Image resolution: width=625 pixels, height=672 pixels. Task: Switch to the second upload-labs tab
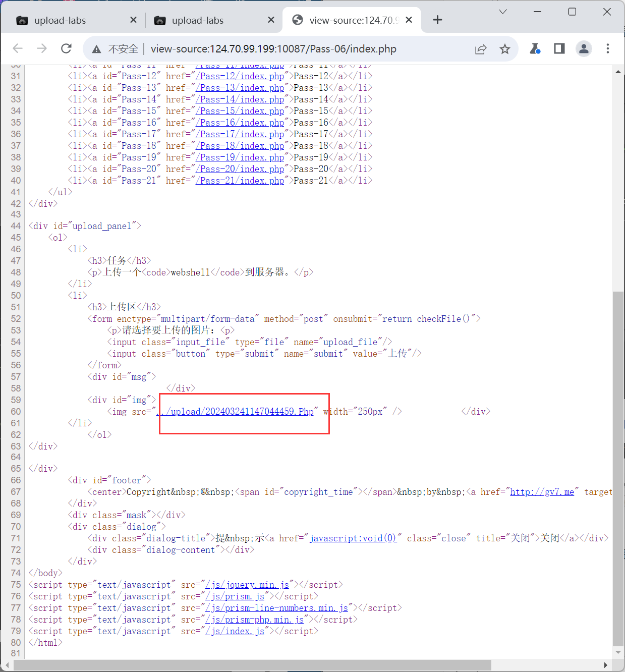207,20
